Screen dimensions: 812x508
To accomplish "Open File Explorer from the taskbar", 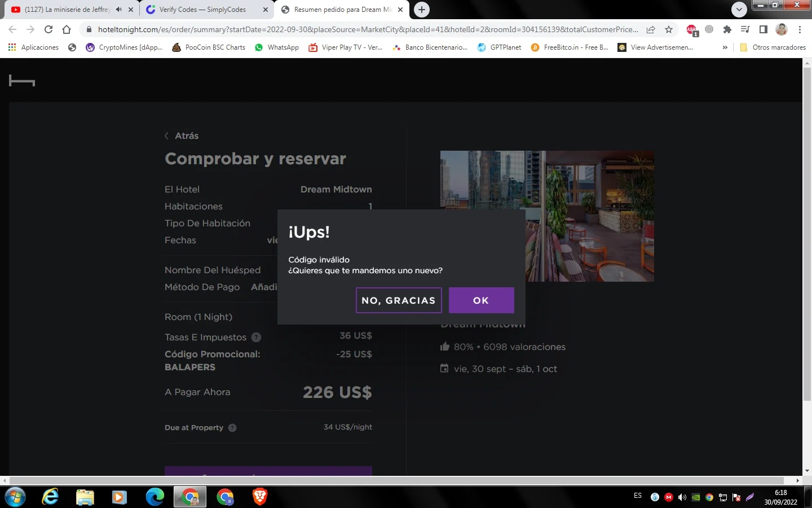I will (85, 497).
